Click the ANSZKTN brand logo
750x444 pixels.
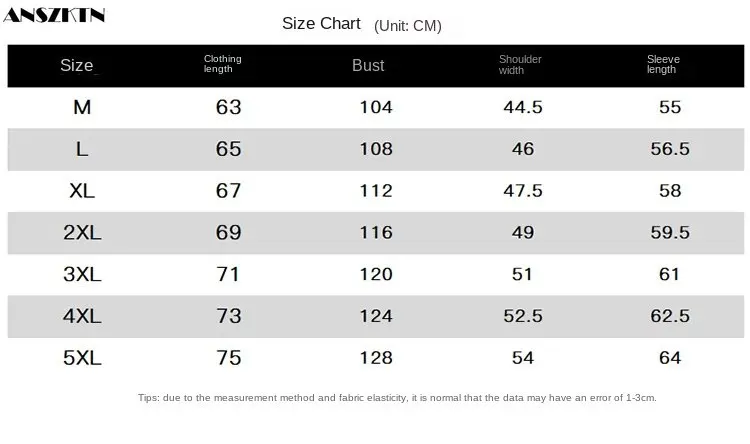[55, 16]
